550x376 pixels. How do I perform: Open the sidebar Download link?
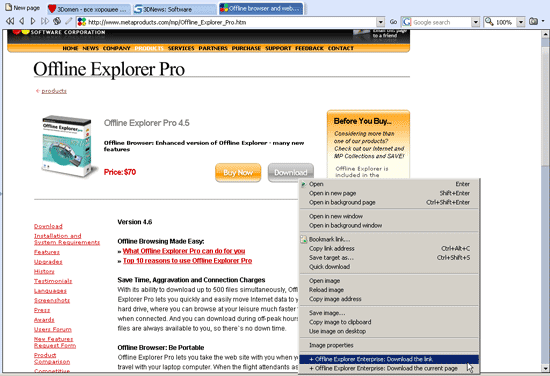pos(48,226)
